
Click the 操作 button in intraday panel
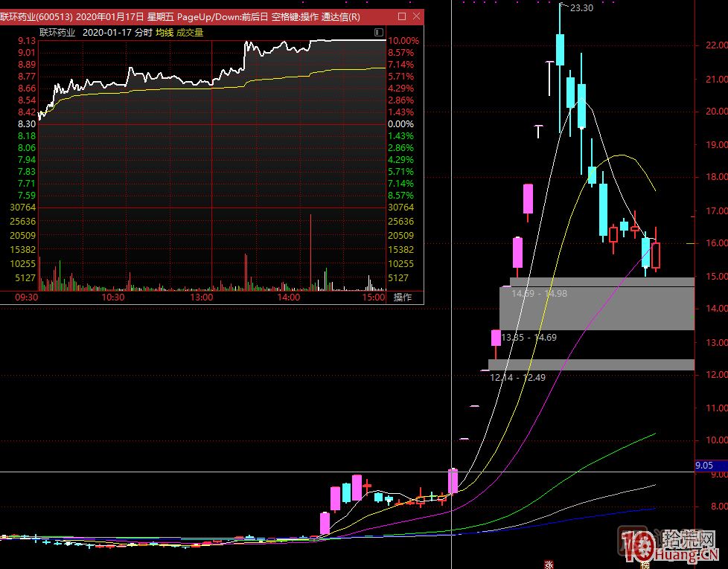pos(403,297)
